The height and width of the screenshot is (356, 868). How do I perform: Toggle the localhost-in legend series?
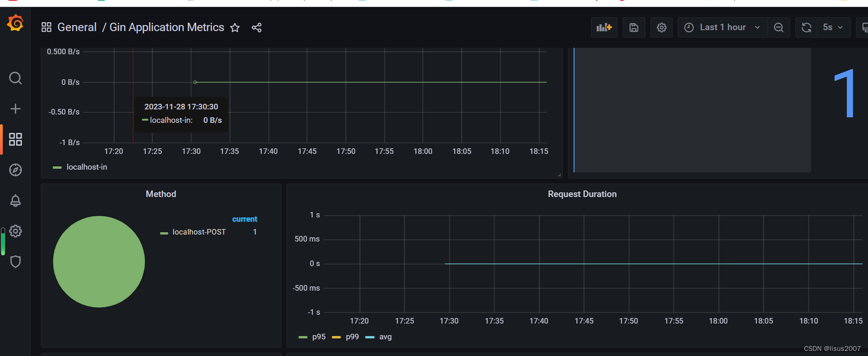87,167
